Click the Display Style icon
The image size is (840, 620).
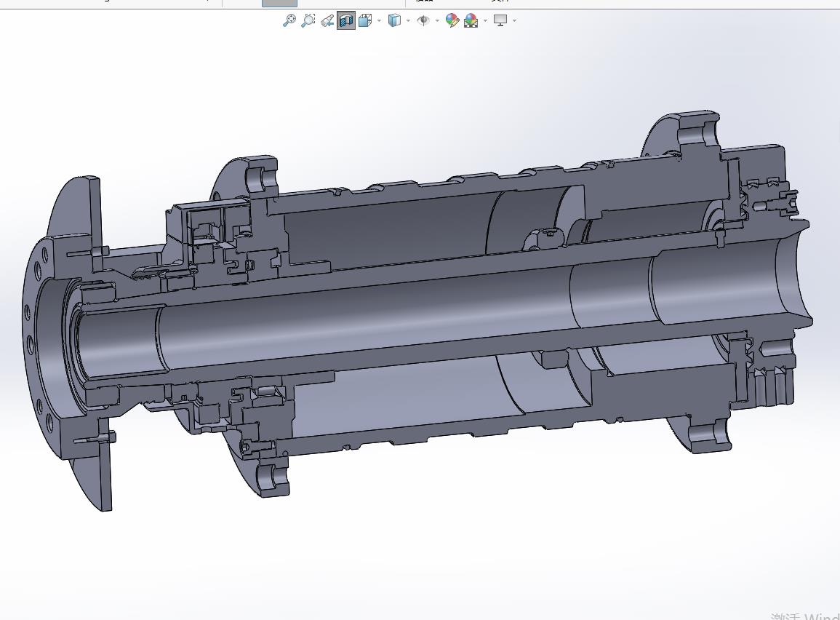point(394,21)
